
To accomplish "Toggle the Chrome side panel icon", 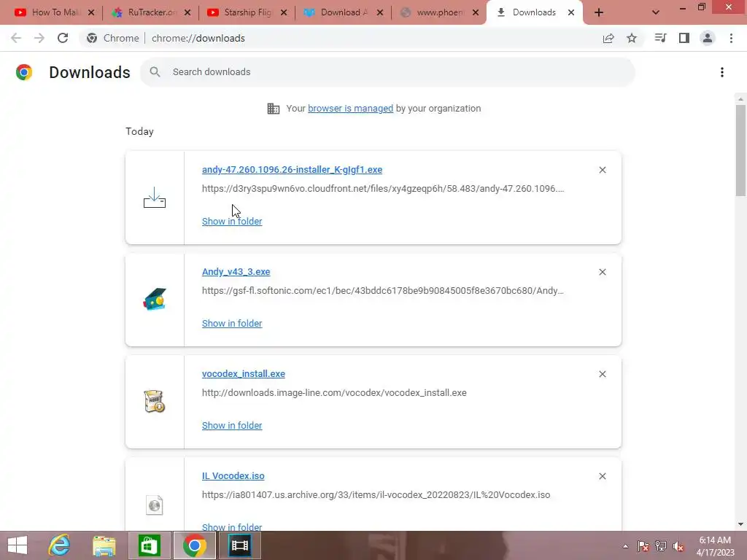I will point(684,38).
